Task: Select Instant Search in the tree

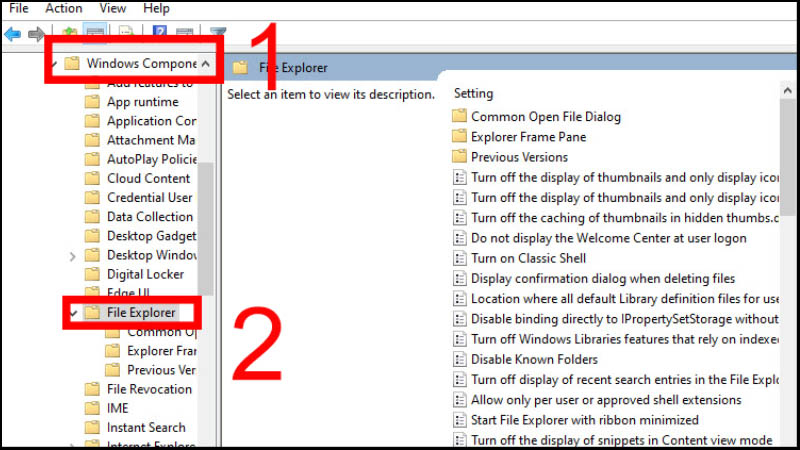Action: tap(146, 428)
